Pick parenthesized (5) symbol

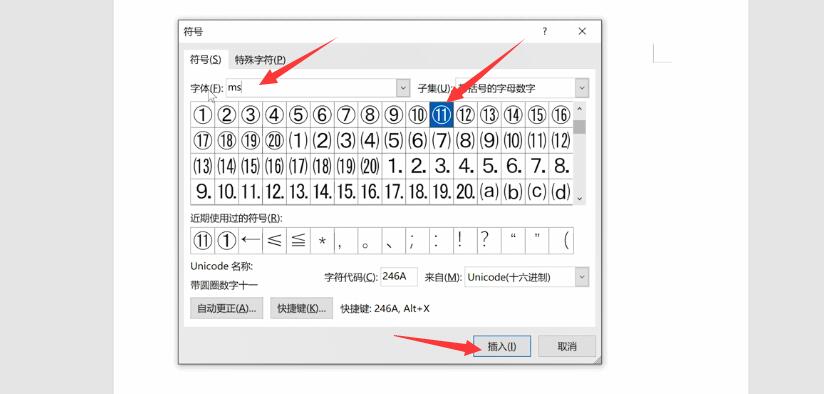[x=394, y=140]
